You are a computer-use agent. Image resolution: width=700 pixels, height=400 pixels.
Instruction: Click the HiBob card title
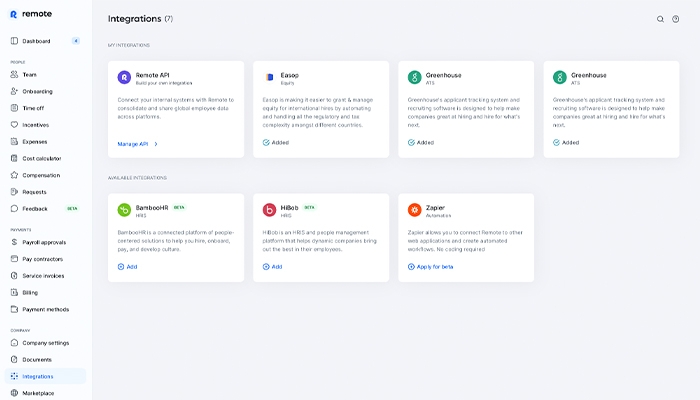pyautogui.click(x=289, y=208)
